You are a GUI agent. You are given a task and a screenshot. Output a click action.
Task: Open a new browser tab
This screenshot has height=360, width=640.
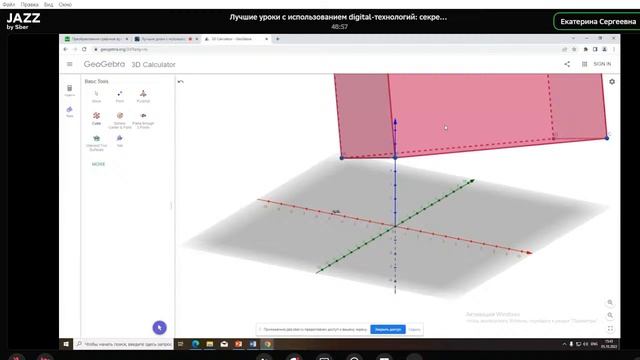278,39
